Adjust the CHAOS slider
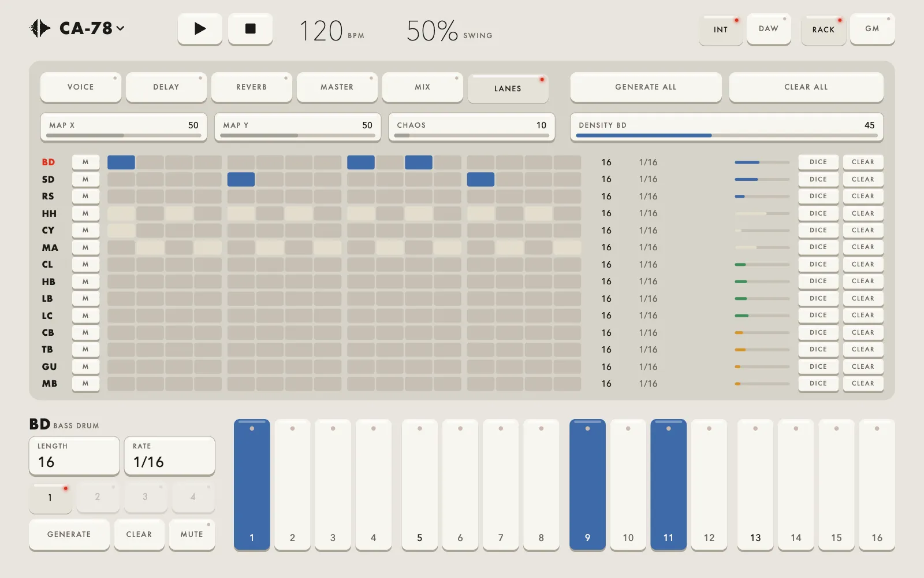Image resolution: width=924 pixels, height=578 pixels. pos(471,127)
